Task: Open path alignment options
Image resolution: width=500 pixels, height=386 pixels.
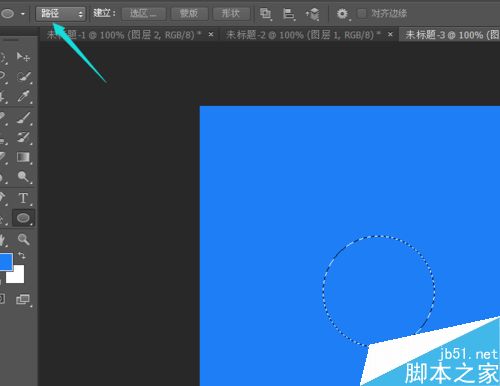Action: 289,14
